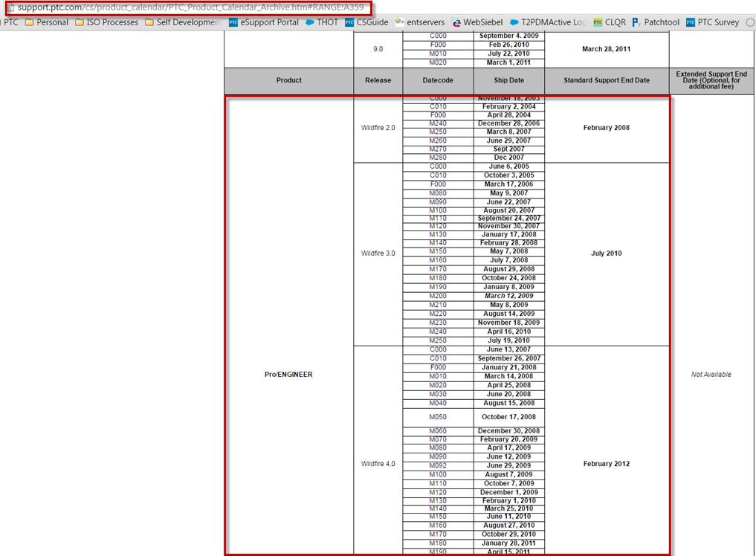Open the eSupport Portal bookmark
Image resolution: width=756 pixels, height=556 pixels.
pyautogui.click(x=269, y=22)
